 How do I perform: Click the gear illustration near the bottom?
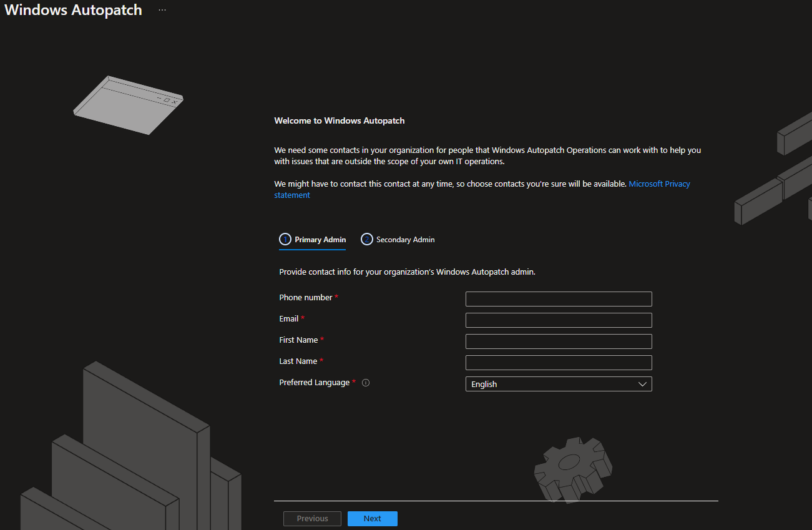pos(572,468)
